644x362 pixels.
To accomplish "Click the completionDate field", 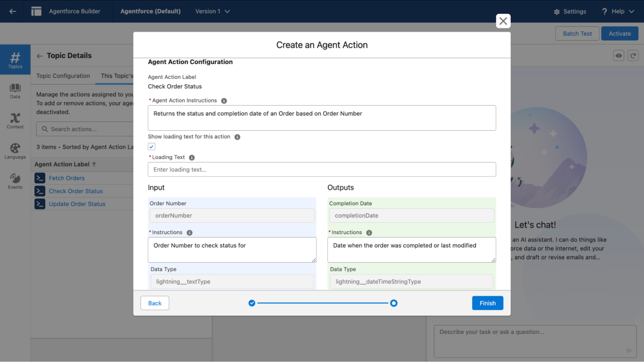I will [x=412, y=215].
